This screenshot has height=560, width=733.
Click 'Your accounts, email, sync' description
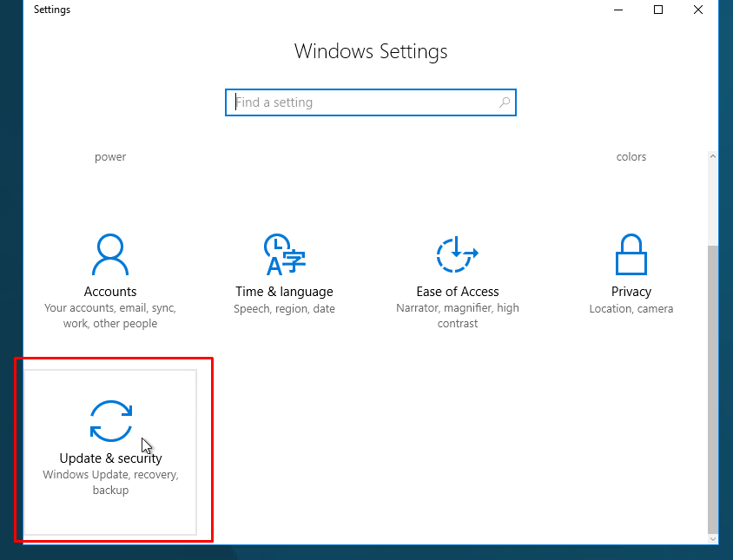(x=110, y=315)
